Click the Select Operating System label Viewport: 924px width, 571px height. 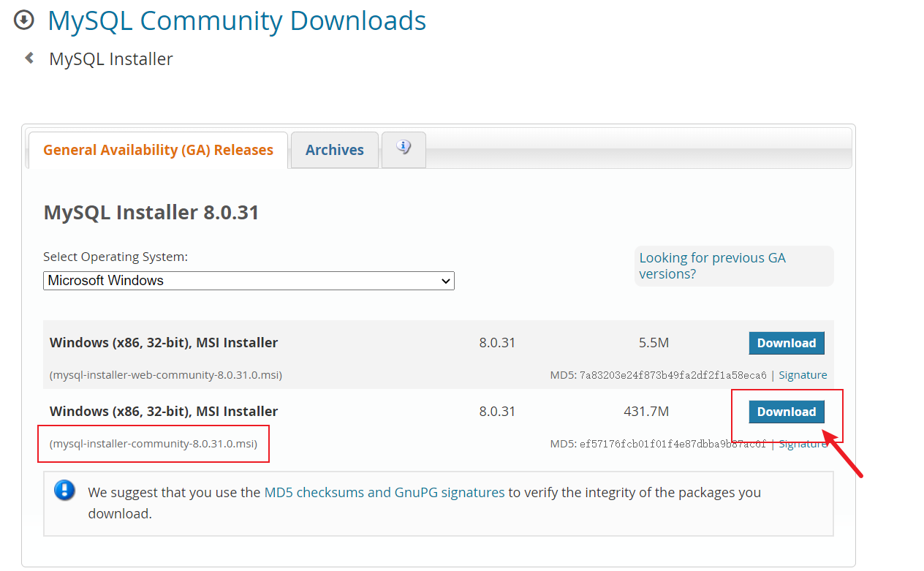click(115, 257)
